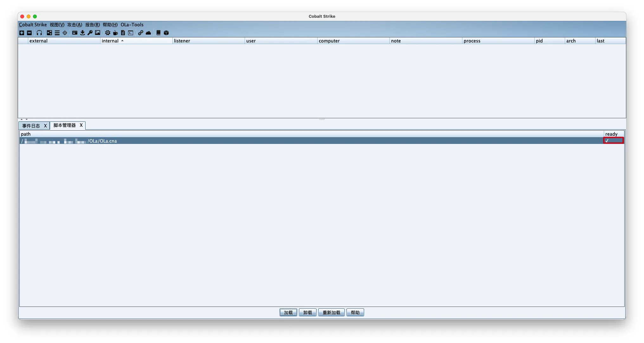Click the coffee cup Java applet icon
644x343 pixels.
[x=115, y=33]
